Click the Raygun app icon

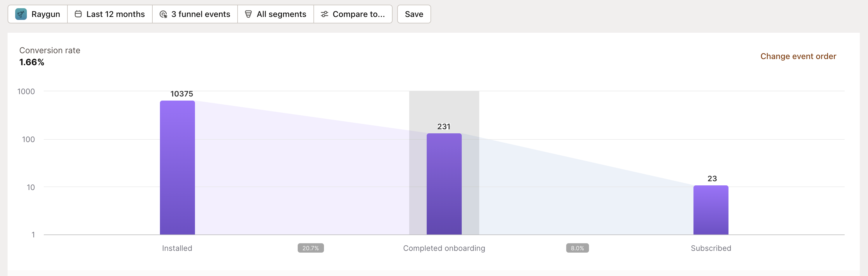[21, 14]
